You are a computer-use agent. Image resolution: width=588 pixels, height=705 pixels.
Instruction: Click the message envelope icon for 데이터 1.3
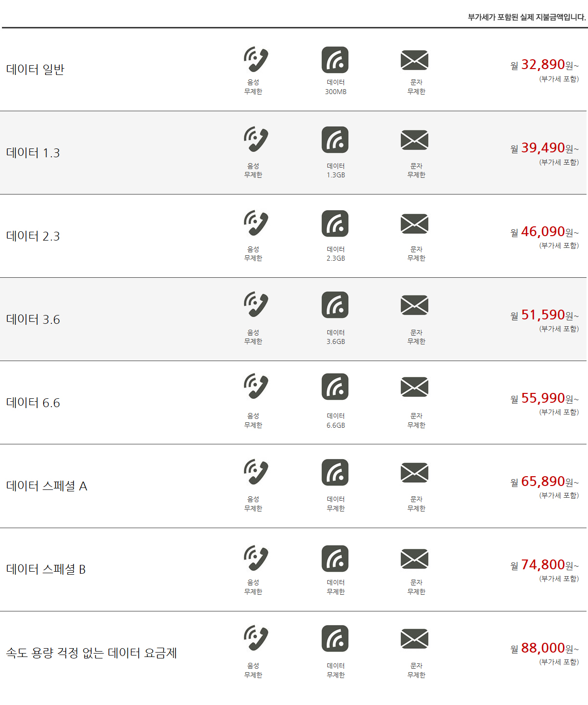(415, 140)
